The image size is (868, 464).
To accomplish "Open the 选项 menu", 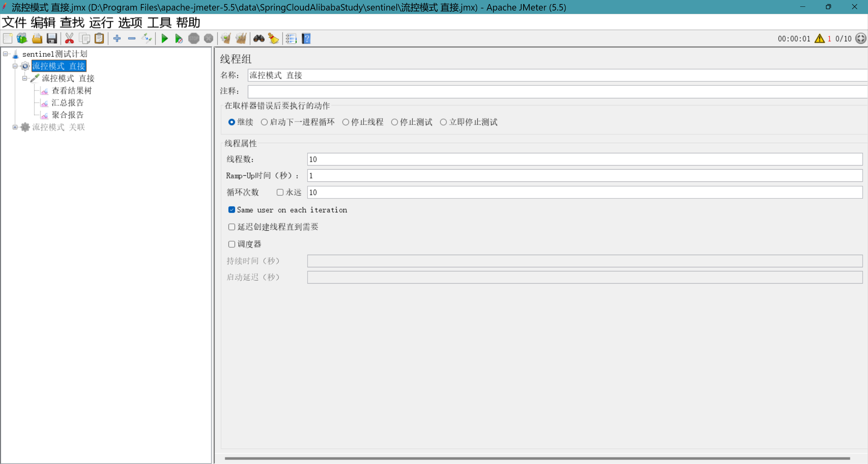I will click(x=130, y=23).
